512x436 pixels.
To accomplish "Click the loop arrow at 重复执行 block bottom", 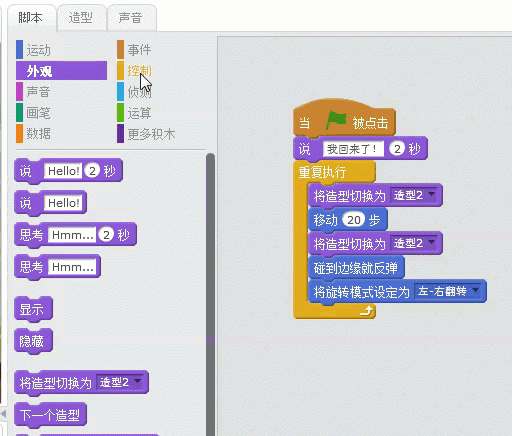I will coord(366,311).
